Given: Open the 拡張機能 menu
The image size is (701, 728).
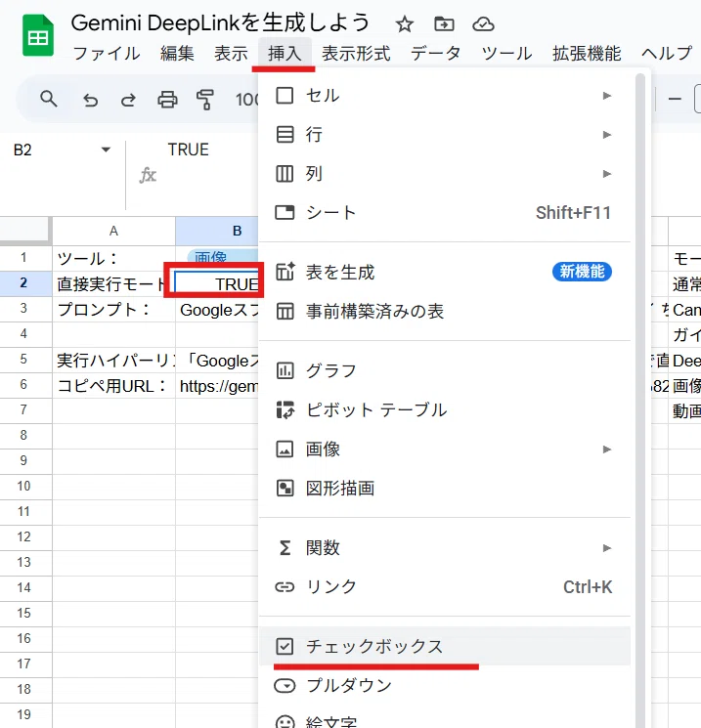Looking at the screenshot, I should pos(587,54).
